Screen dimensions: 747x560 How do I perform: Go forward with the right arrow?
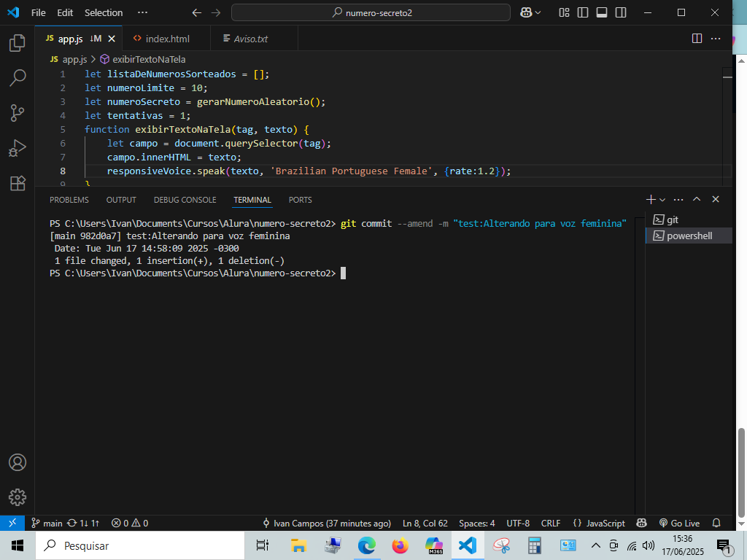(x=216, y=13)
